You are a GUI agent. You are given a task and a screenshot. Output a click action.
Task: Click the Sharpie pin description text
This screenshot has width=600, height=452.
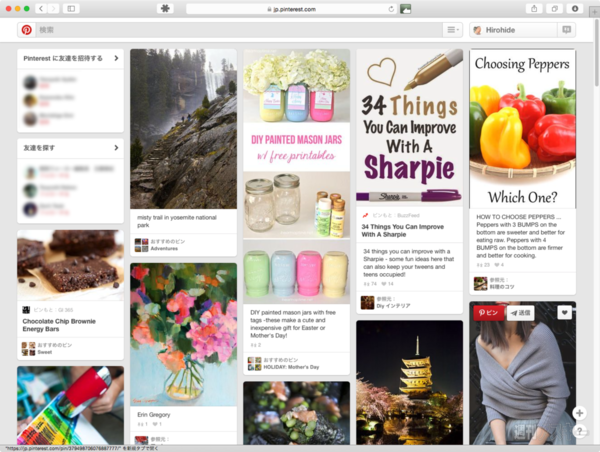[408, 263]
